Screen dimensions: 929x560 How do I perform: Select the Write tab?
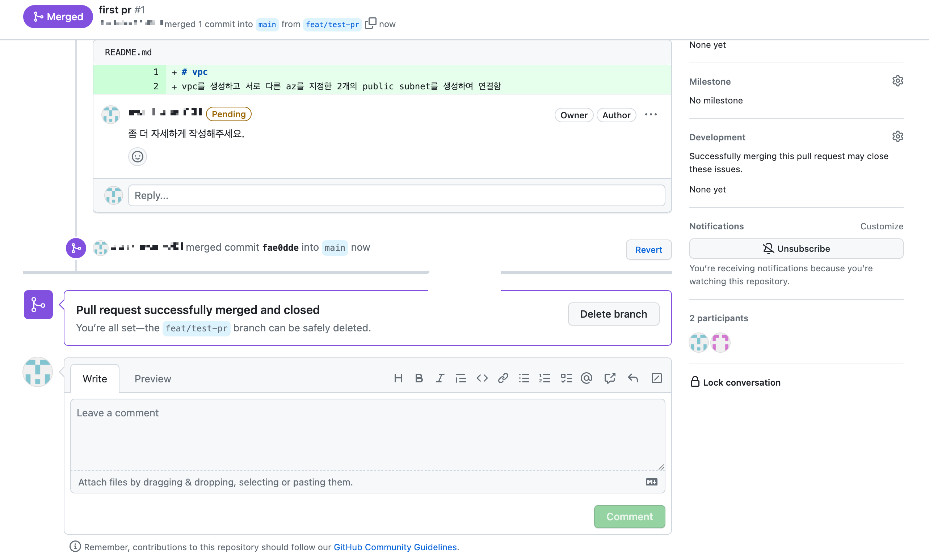pos(94,379)
